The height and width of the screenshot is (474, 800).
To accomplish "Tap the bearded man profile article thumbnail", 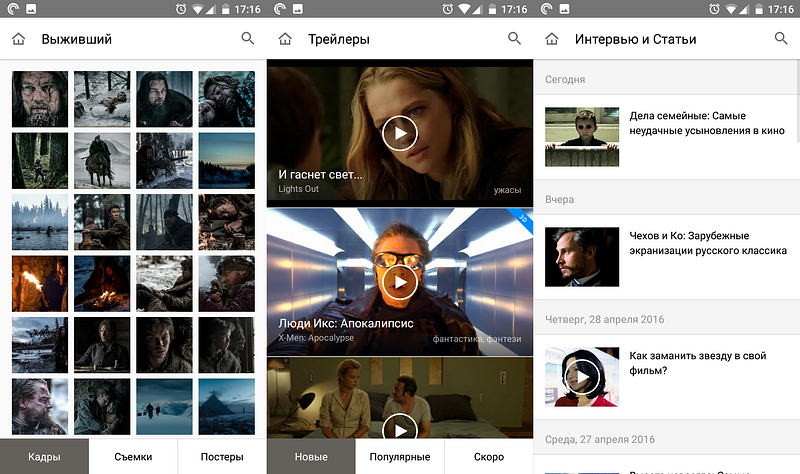I will pos(582,257).
